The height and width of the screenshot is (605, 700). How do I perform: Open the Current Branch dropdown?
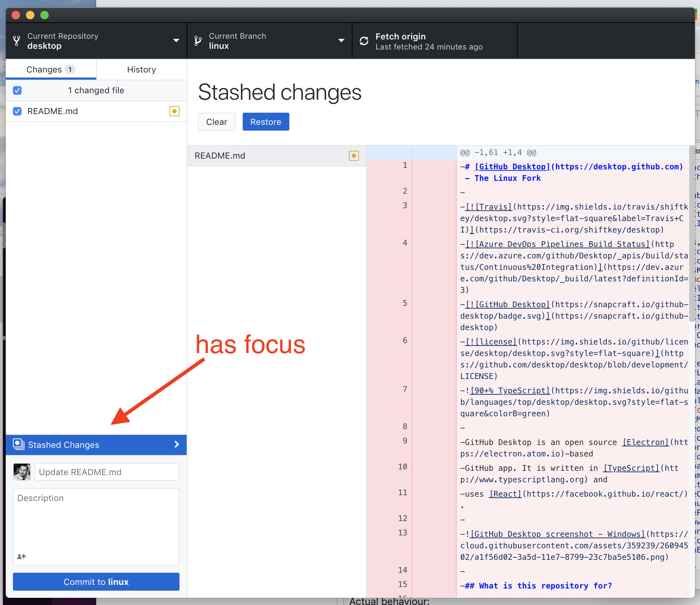pyautogui.click(x=341, y=41)
